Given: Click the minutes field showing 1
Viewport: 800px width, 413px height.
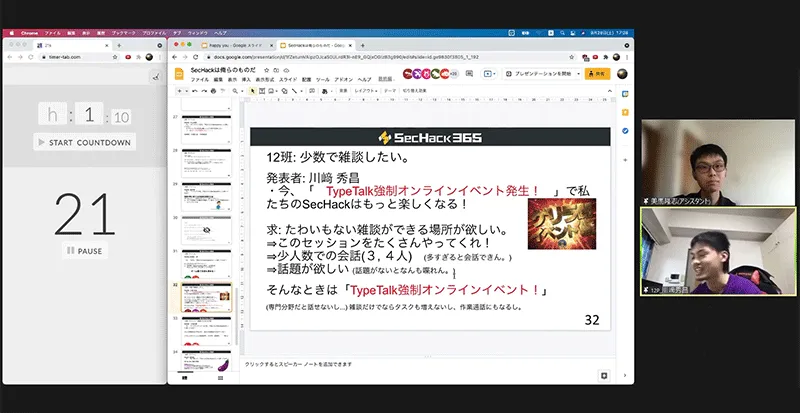Looking at the screenshot, I should (x=89, y=114).
